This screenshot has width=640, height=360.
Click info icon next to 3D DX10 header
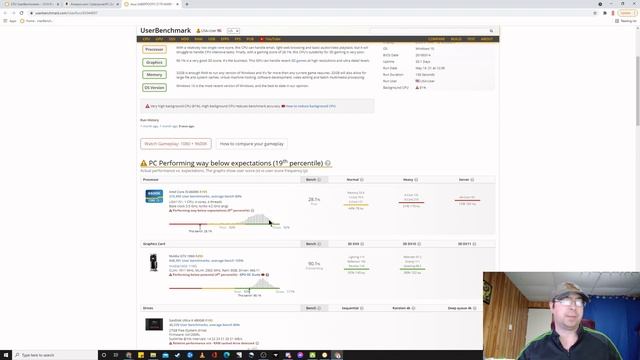click(x=419, y=244)
